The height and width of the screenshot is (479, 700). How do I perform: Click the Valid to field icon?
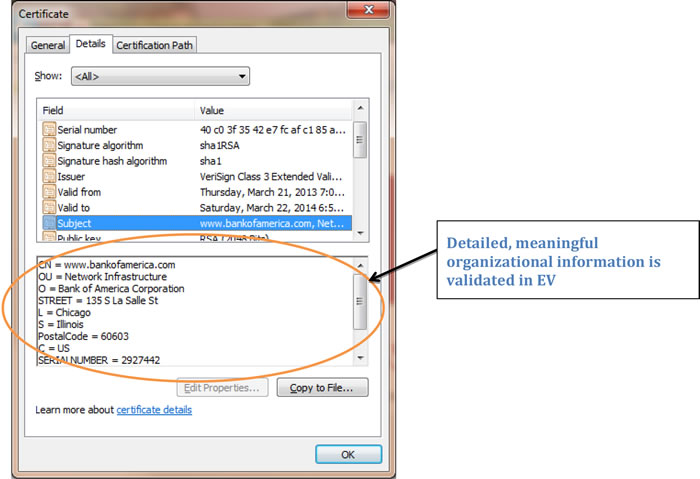50,207
